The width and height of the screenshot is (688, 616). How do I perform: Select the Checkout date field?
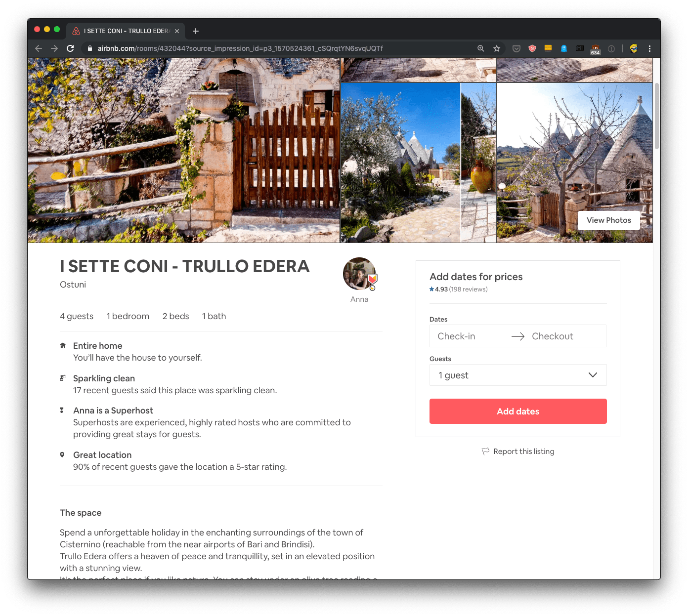552,336
